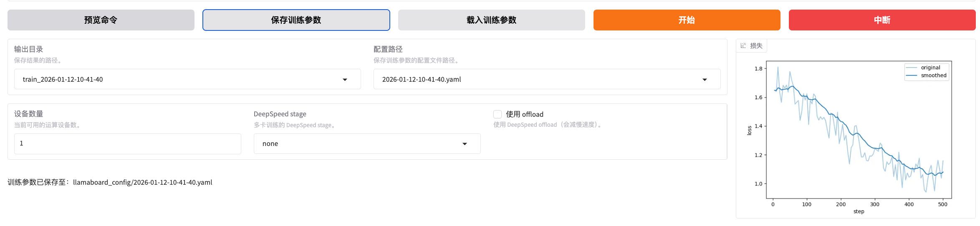
Task: Select the 损失 loss plot label
Action: (x=756, y=45)
